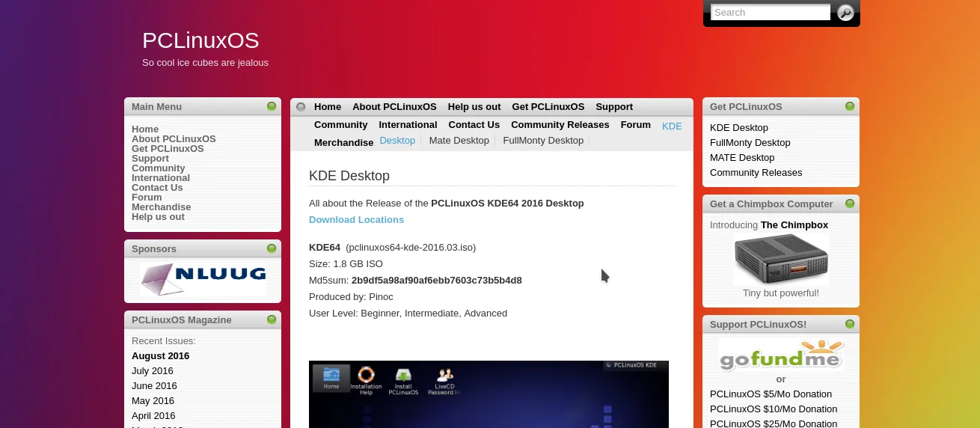Open Community Releases in top navigation

coord(560,125)
